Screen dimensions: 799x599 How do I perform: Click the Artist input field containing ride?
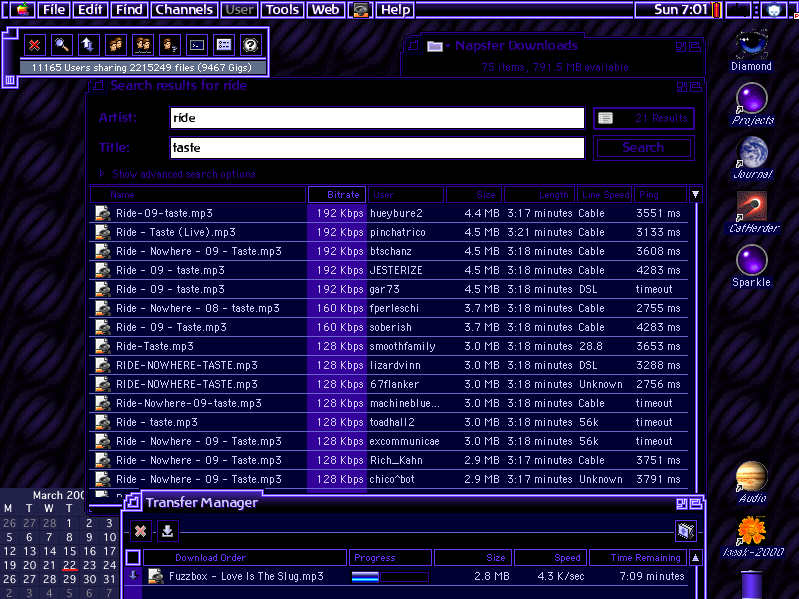pyautogui.click(x=376, y=118)
